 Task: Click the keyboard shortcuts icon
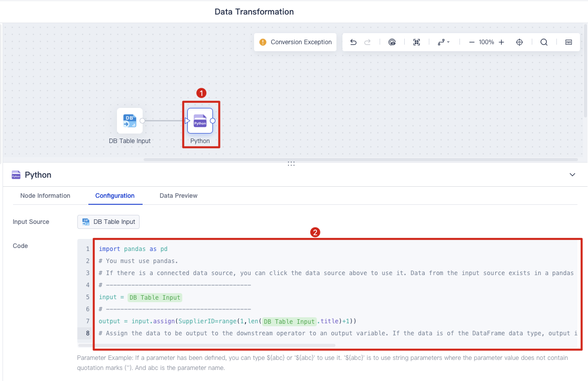pyautogui.click(x=568, y=42)
